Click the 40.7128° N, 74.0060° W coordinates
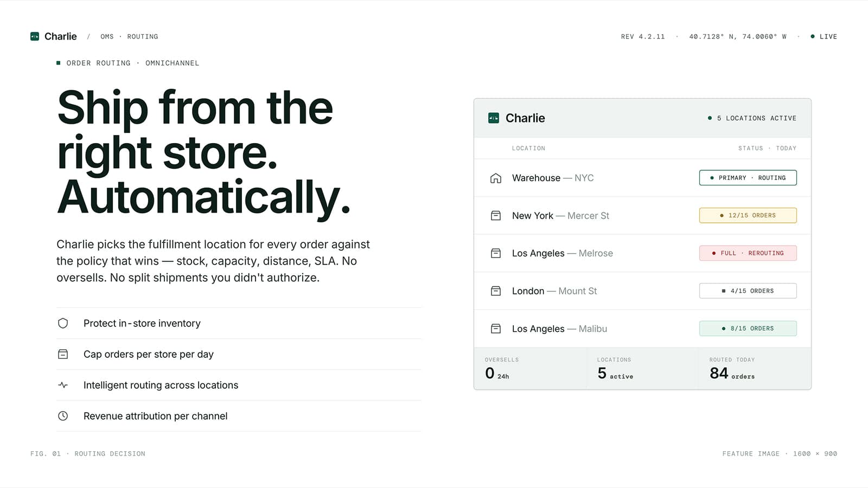The image size is (868, 488). click(738, 36)
